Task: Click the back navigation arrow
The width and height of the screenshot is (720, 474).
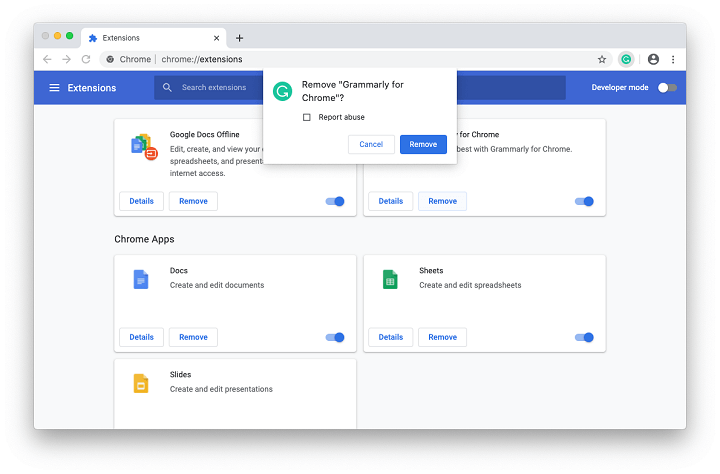Action: (47, 59)
